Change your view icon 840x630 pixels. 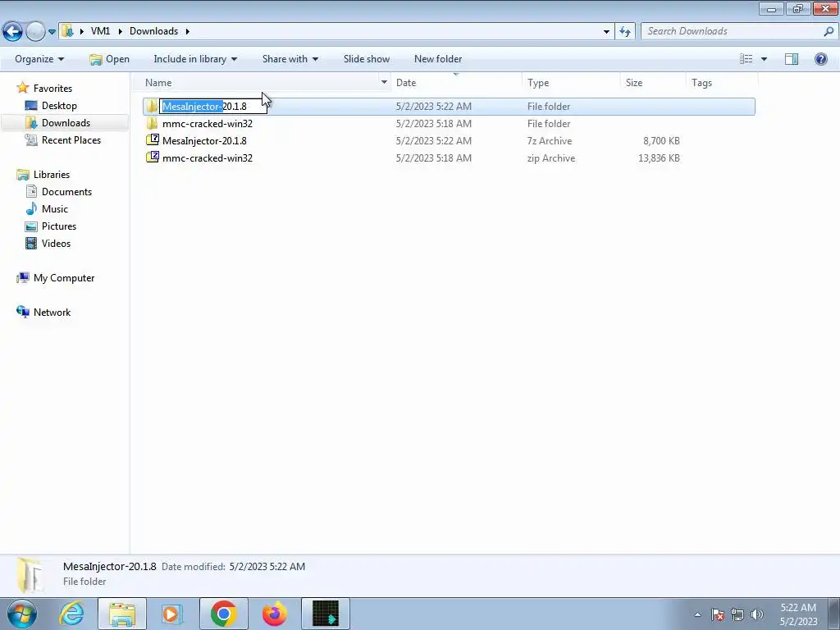[746, 59]
